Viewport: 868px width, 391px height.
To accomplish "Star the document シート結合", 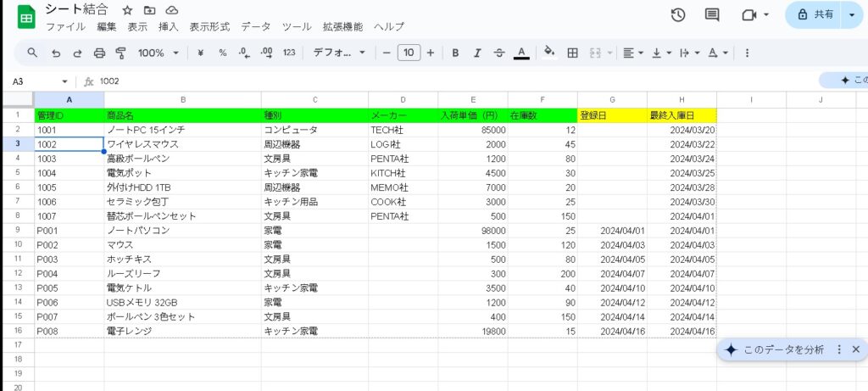I will coord(127,10).
